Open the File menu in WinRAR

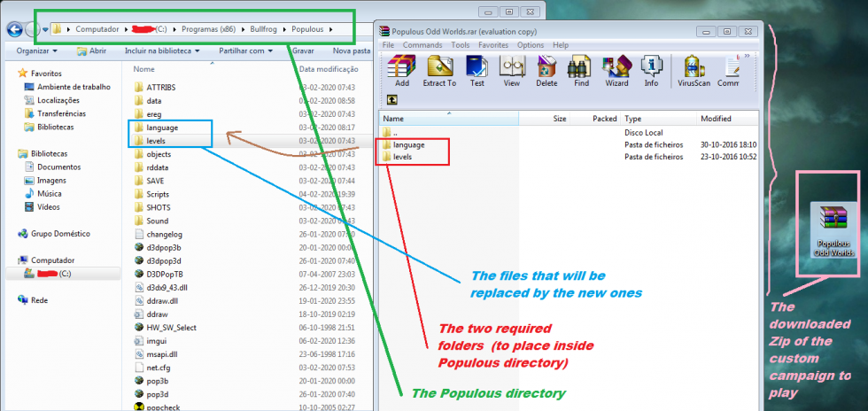point(388,45)
